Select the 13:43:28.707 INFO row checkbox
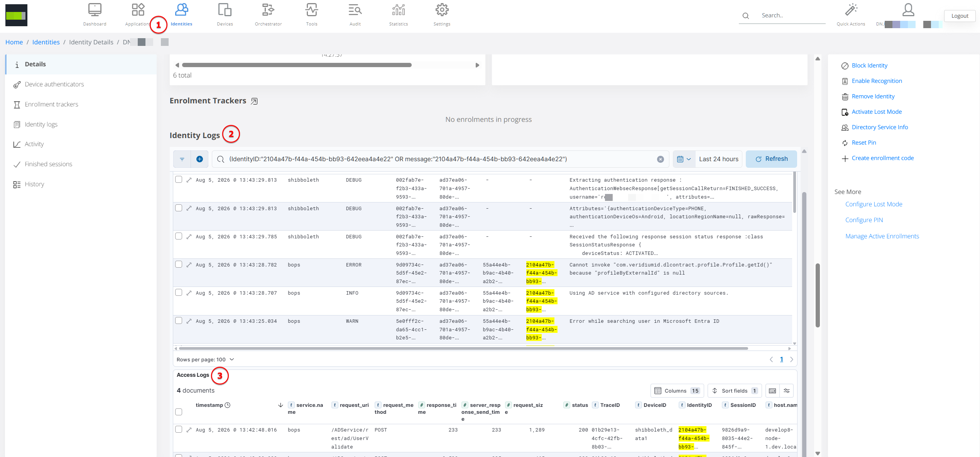Screen dimensions: 980x457 coord(179,293)
